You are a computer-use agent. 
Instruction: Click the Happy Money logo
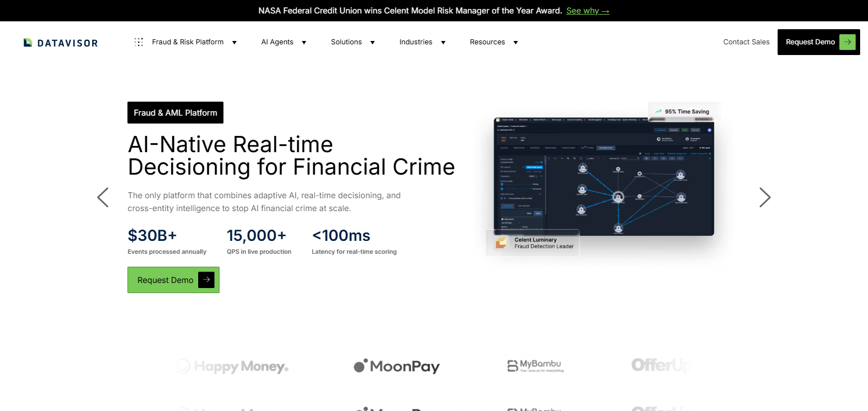coord(232,367)
